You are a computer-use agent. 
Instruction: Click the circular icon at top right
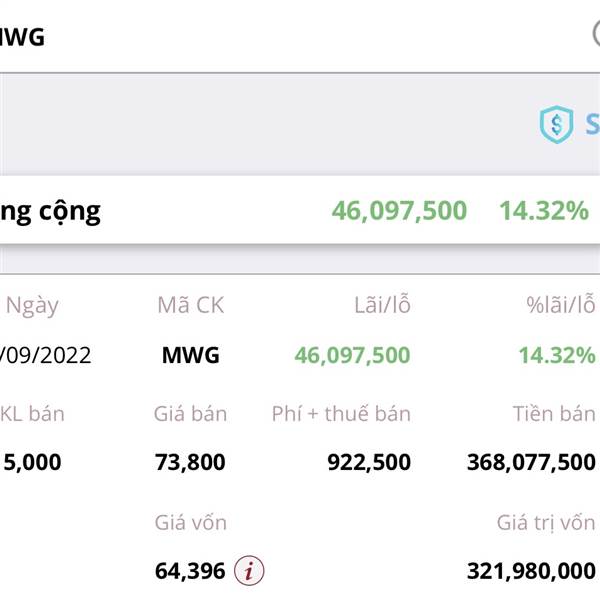coord(596,34)
